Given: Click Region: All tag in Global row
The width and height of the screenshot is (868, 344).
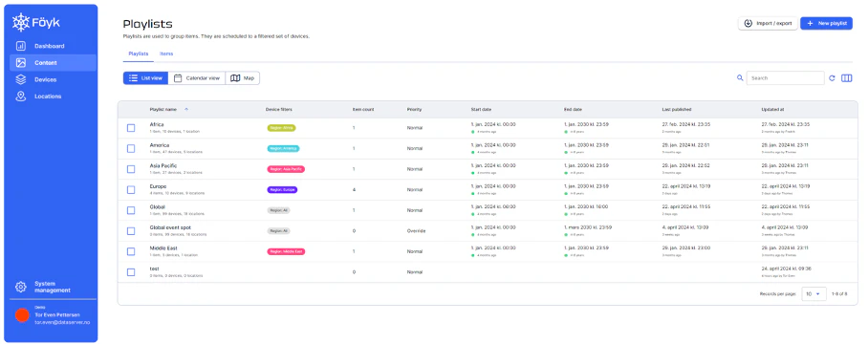Looking at the screenshot, I should (x=278, y=210).
